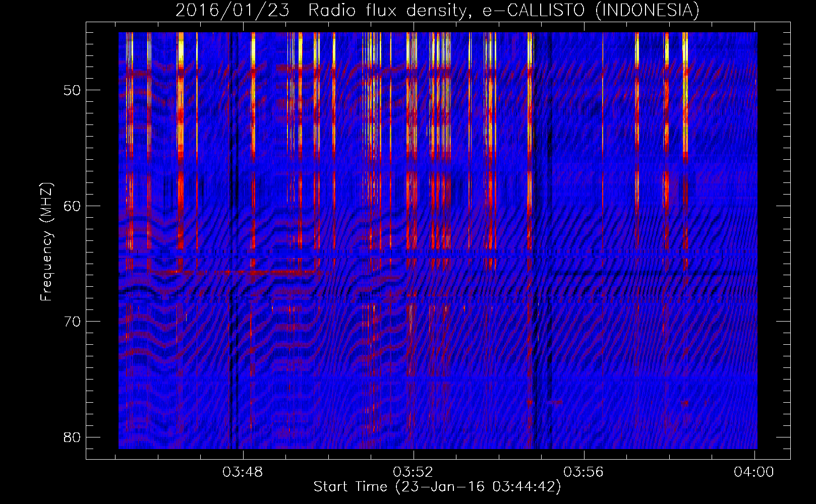Click the plot title '2016/01/23 Radio flux density'
The image size is (816, 504).
click(324, 11)
